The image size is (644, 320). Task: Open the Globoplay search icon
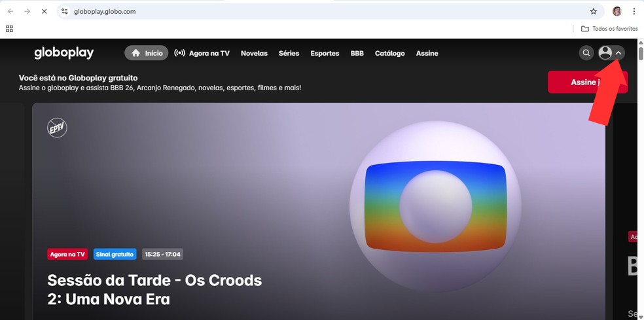[x=586, y=53]
